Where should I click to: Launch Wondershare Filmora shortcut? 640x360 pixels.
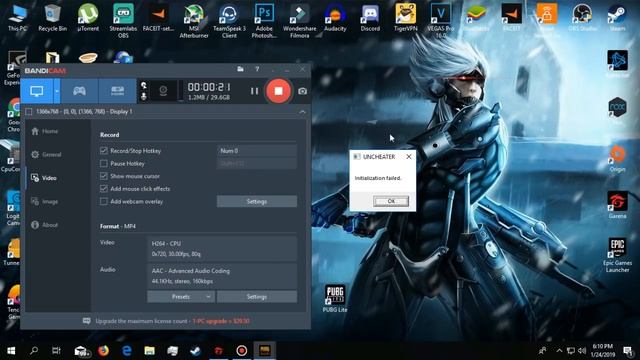pyautogui.click(x=299, y=21)
